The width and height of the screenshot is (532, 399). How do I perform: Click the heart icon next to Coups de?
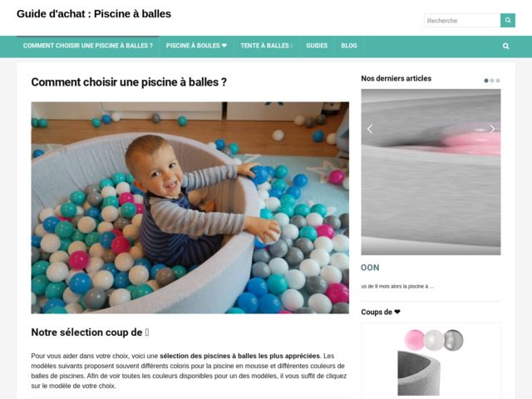[x=397, y=312]
